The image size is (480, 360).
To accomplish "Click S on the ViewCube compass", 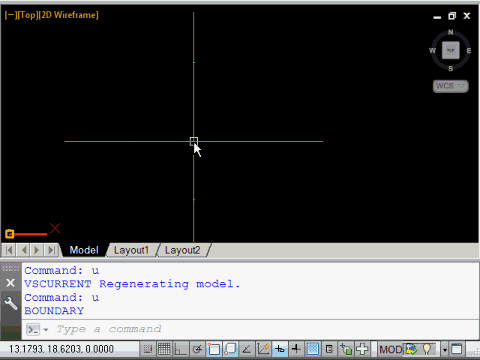I will pos(451,69).
